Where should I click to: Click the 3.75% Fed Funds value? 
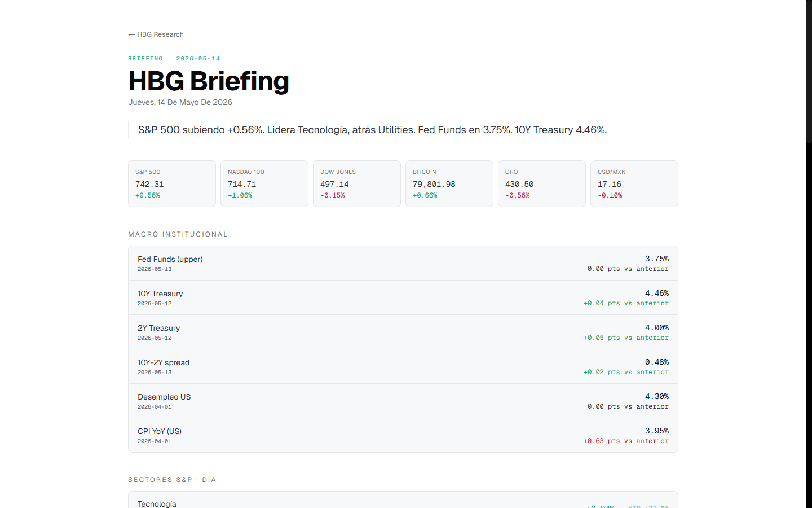657,259
